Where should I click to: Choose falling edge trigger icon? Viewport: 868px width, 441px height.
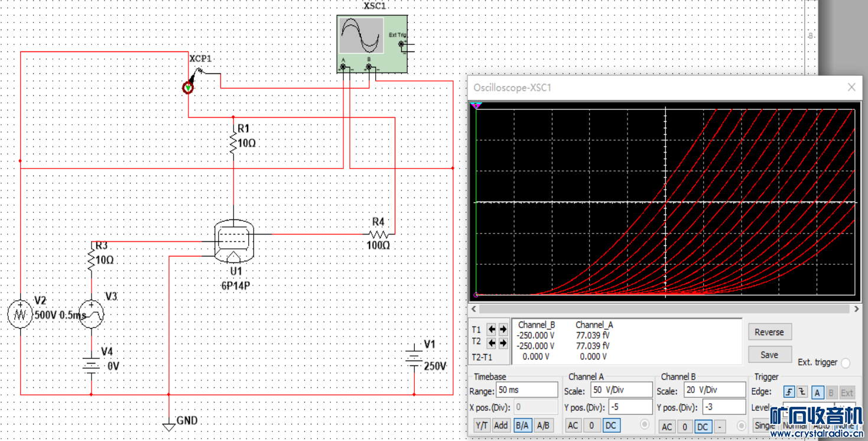pos(802,393)
